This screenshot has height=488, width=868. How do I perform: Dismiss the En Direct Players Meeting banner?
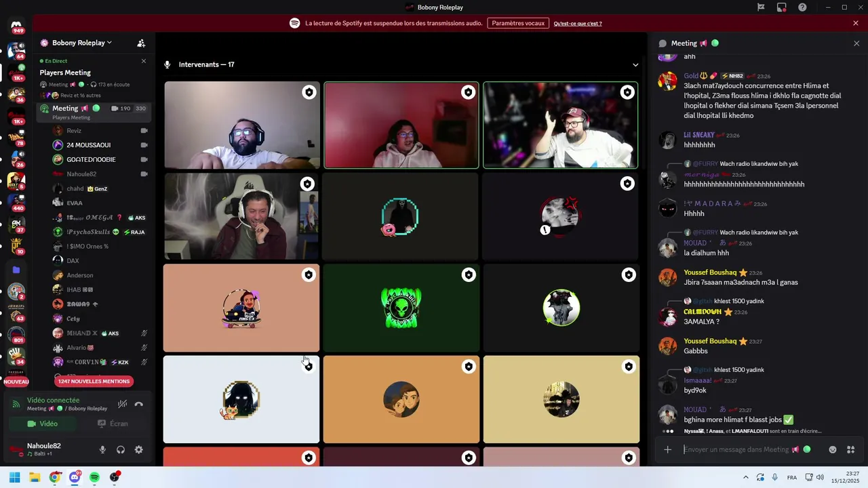coord(144,61)
